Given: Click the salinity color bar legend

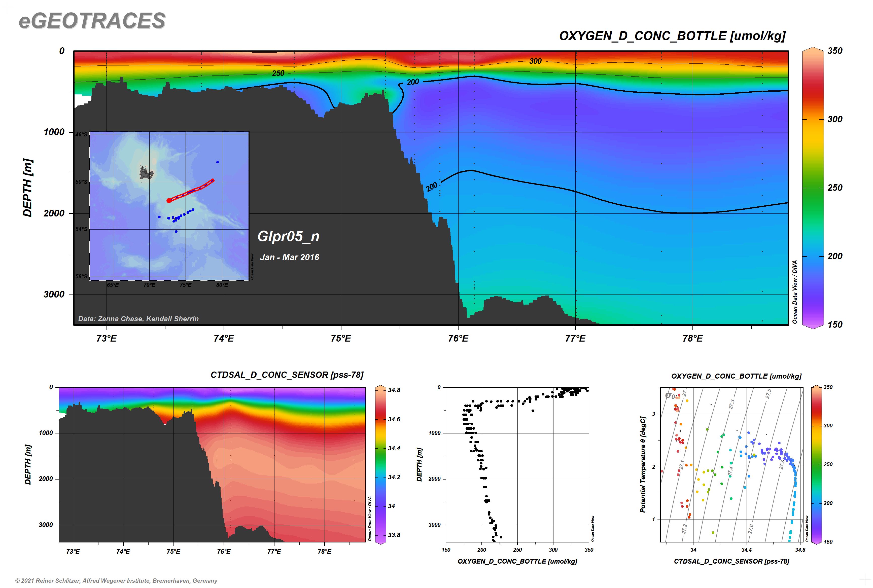Looking at the screenshot, I should click(x=380, y=465).
